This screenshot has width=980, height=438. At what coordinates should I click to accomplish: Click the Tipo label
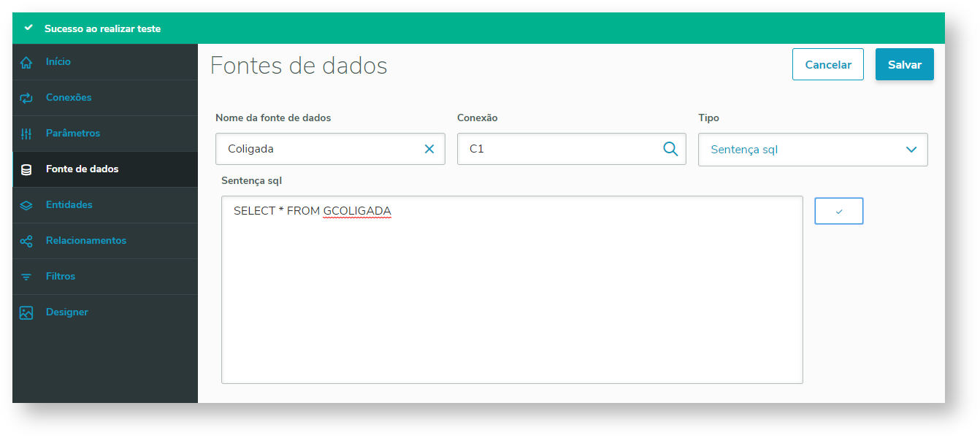click(709, 118)
